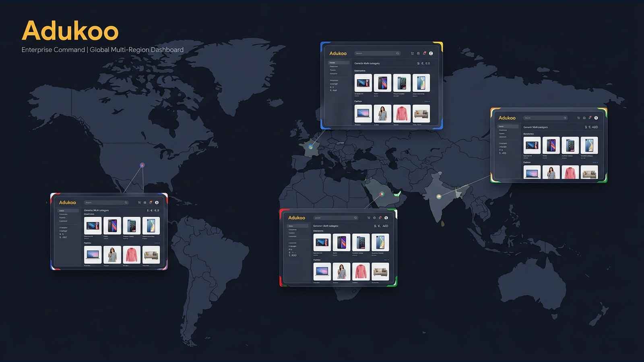Open the TV product thumbnail in the Europe-linked window
The image size is (644, 362).
(x=363, y=83)
